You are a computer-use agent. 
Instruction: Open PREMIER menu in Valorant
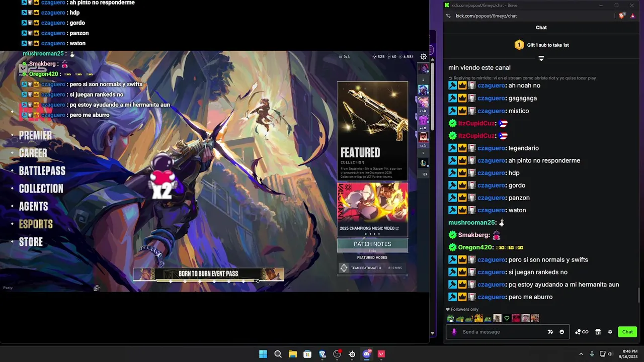pyautogui.click(x=35, y=135)
